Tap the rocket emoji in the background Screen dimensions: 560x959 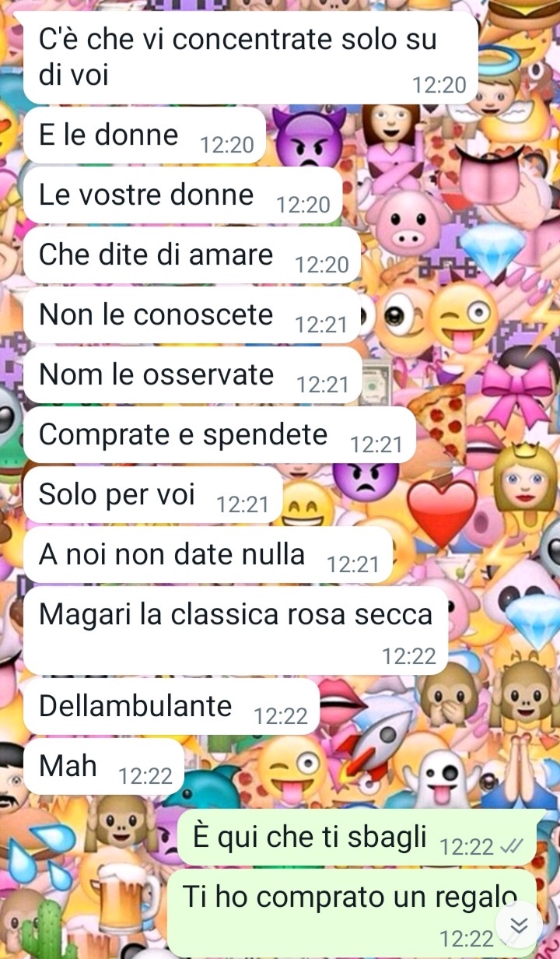point(380,743)
